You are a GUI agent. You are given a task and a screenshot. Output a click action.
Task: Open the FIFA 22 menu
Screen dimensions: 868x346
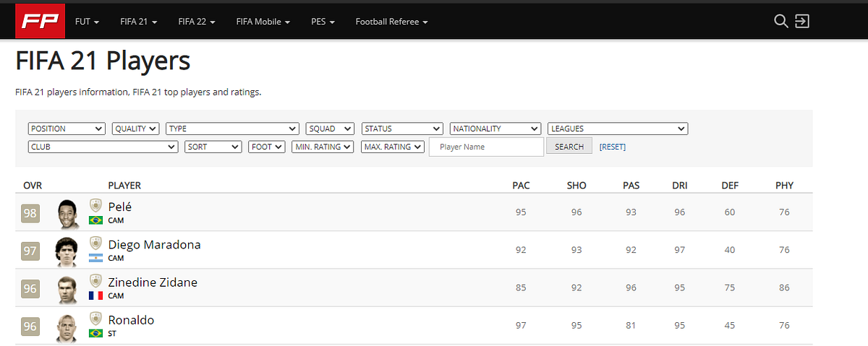[x=197, y=22]
